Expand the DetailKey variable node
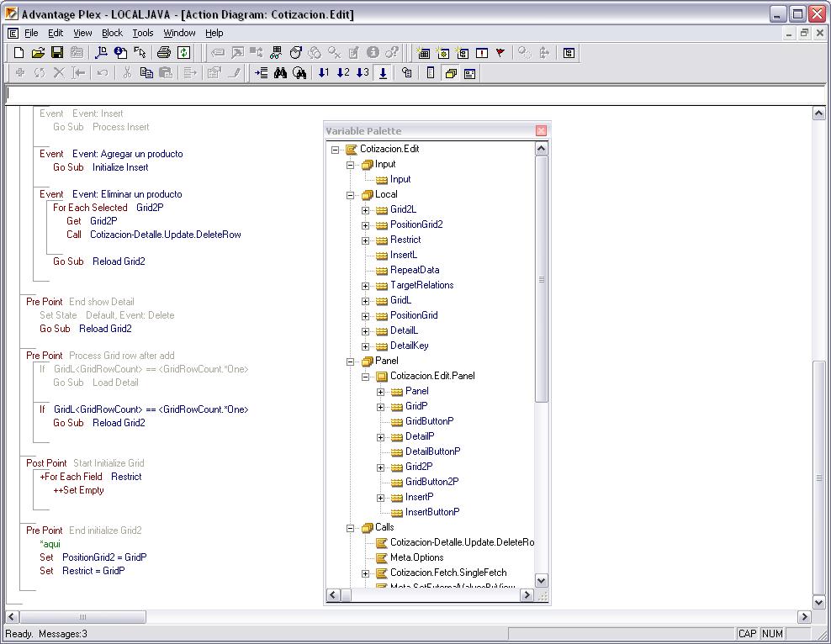 click(x=365, y=347)
